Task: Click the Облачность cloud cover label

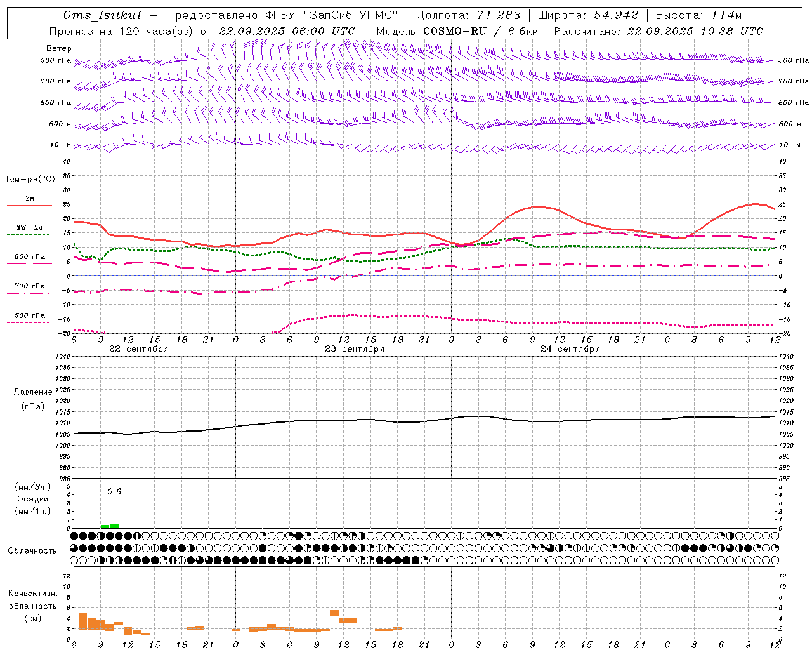Action: (x=32, y=550)
